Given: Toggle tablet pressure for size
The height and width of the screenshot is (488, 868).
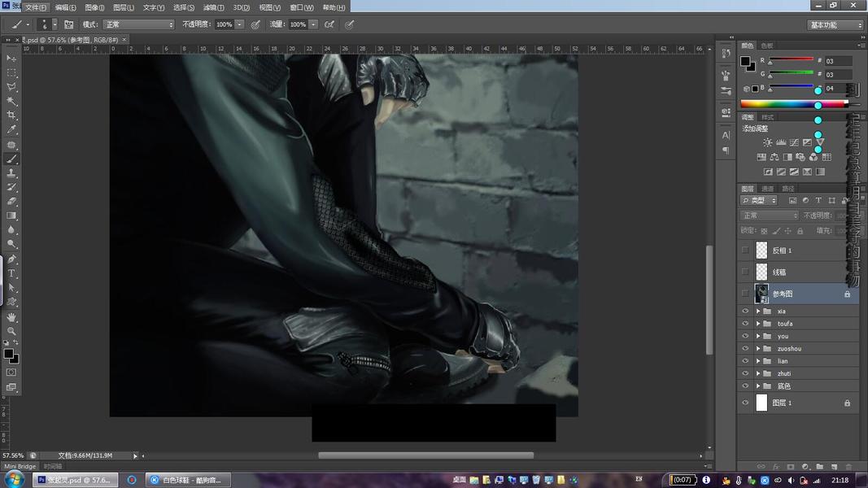Looking at the screenshot, I should [349, 24].
